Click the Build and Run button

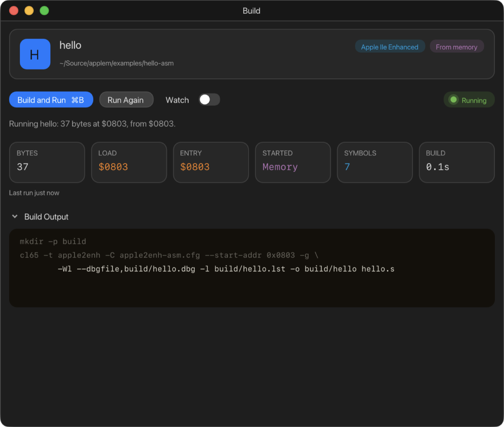click(x=51, y=100)
